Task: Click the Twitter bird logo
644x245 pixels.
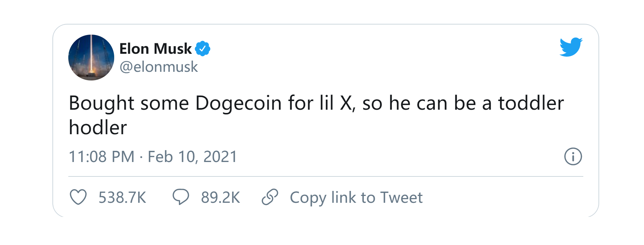Action: 571,47
